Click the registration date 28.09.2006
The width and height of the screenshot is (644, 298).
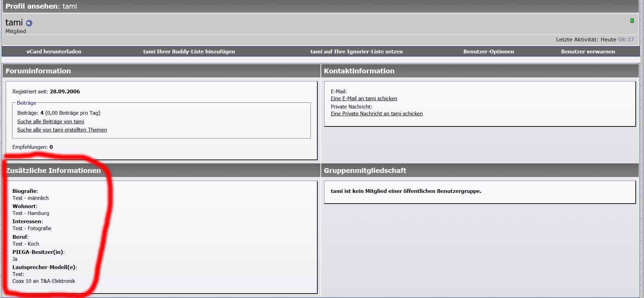point(65,92)
